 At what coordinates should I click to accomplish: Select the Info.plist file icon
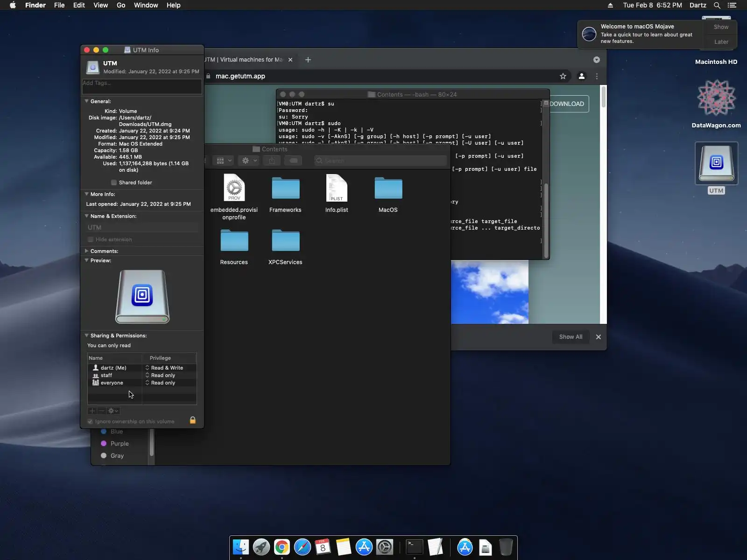[337, 188]
